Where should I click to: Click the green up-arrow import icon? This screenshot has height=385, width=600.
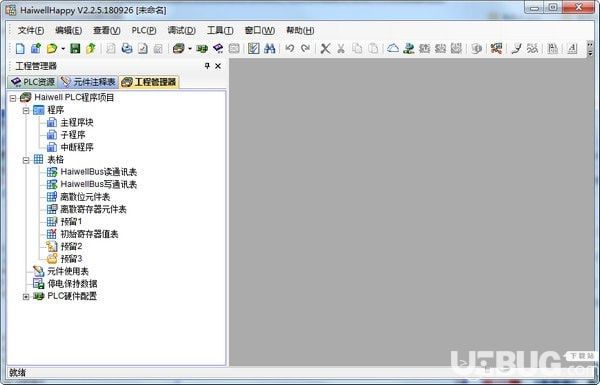[91, 49]
